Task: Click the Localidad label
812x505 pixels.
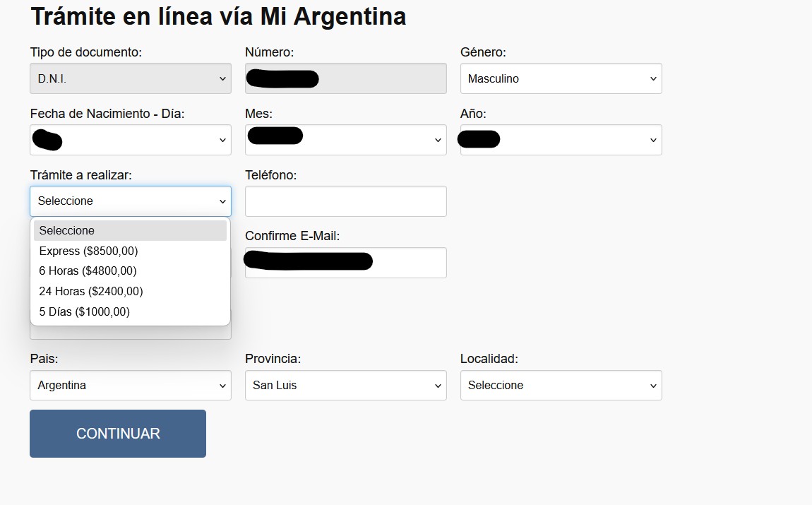Action: pos(489,358)
